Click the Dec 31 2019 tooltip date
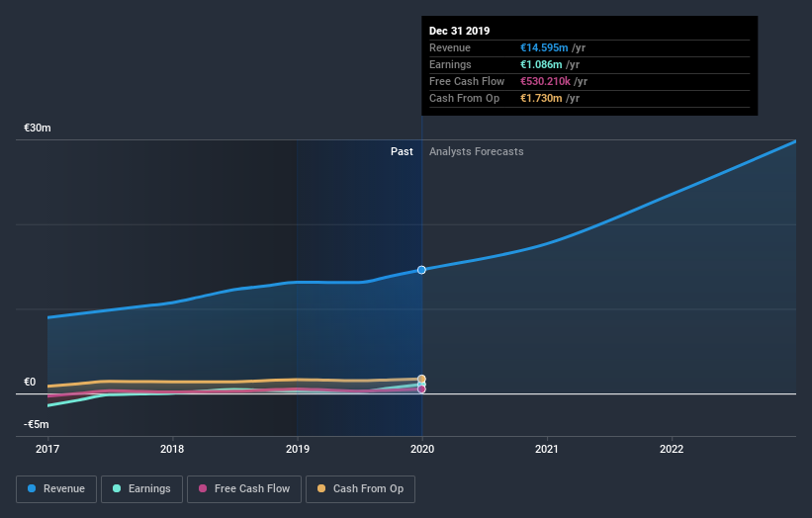The image size is (812, 518). (x=459, y=31)
